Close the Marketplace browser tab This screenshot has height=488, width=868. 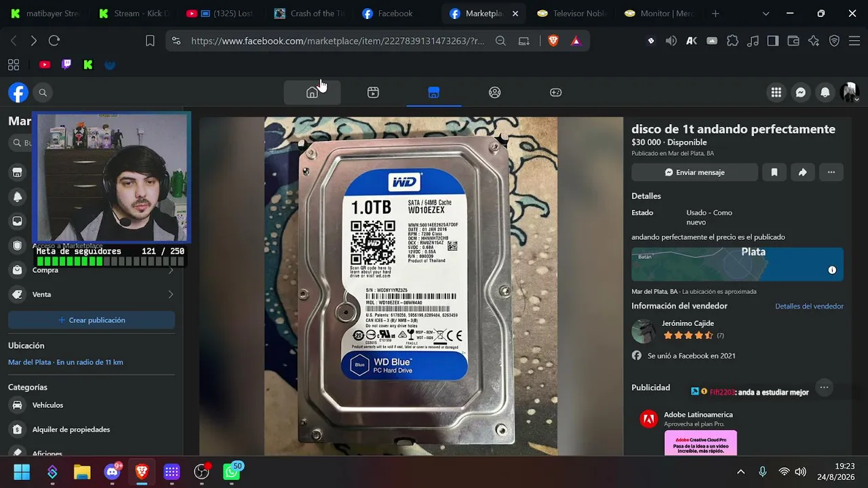coord(515,14)
